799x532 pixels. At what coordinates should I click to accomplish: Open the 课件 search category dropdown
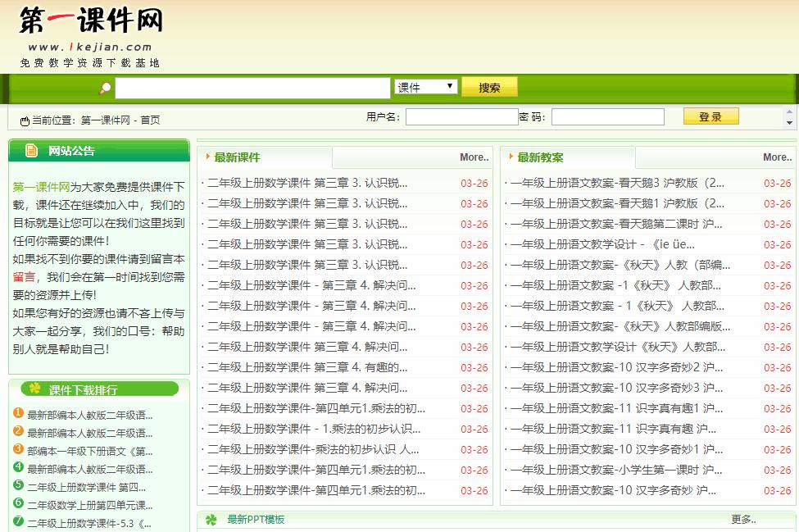click(425, 87)
